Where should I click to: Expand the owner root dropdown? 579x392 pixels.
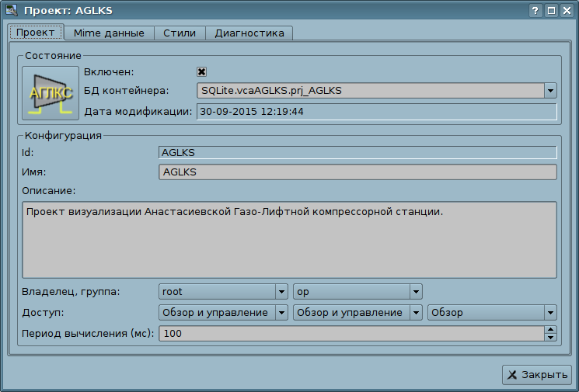(x=281, y=292)
